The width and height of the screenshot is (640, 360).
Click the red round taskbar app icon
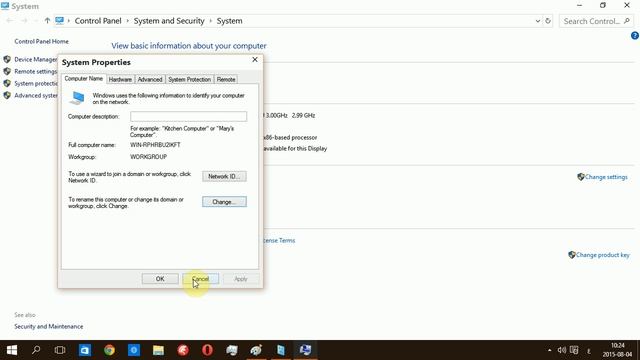click(x=183, y=350)
